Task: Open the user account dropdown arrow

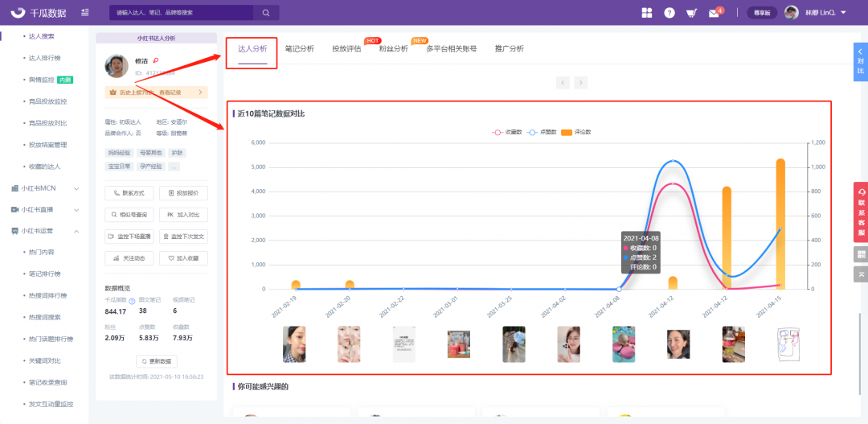Action: click(x=843, y=13)
